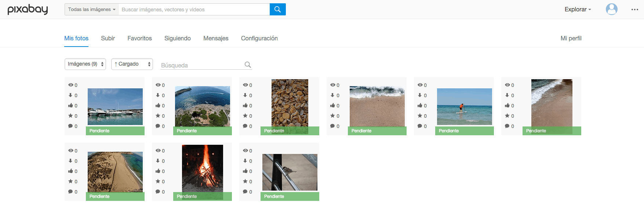Image resolution: width=644 pixels, height=206 pixels.
Task: Open the Configuración tab
Action: tap(259, 38)
